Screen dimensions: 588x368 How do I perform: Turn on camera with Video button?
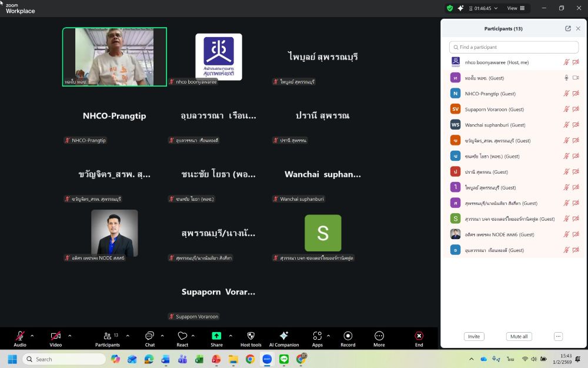55,336
